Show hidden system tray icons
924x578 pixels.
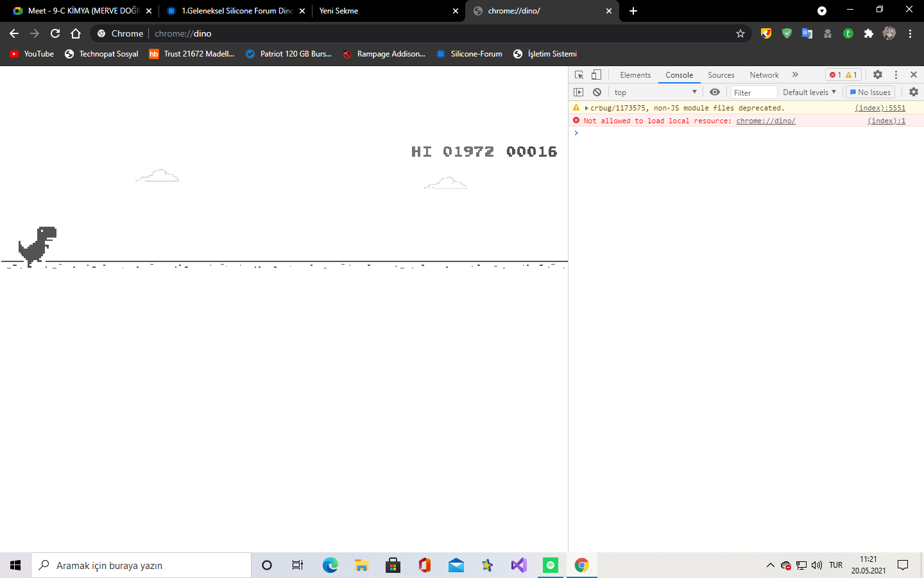pyautogui.click(x=770, y=565)
